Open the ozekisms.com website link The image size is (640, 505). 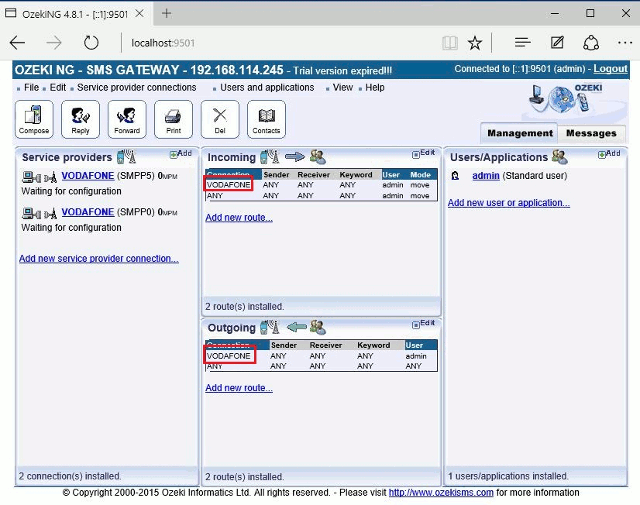pyautogui.click(x=441, y=493)
